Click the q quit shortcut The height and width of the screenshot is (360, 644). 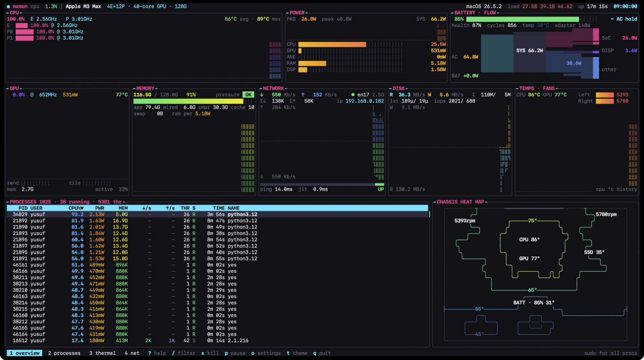[322, 353]
